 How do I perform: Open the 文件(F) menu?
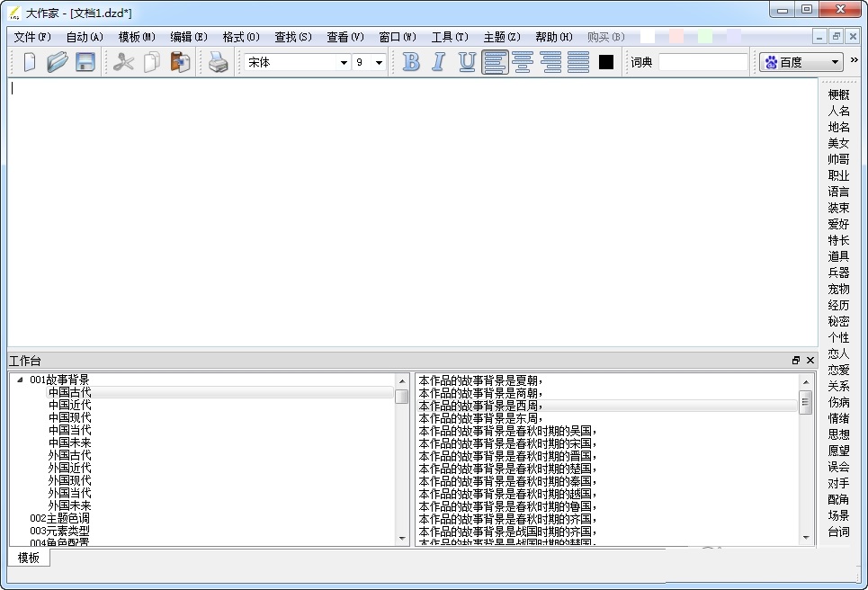tap(32, 37)
